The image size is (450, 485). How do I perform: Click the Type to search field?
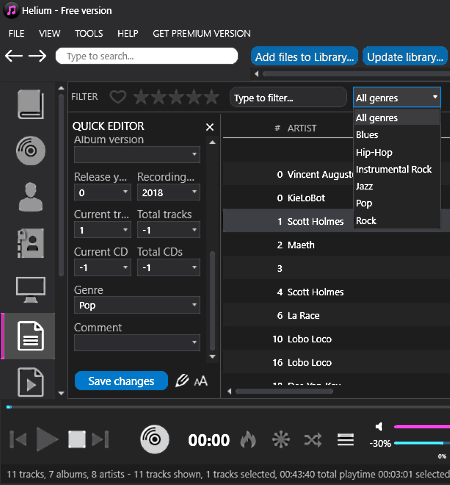click(147, 56)
